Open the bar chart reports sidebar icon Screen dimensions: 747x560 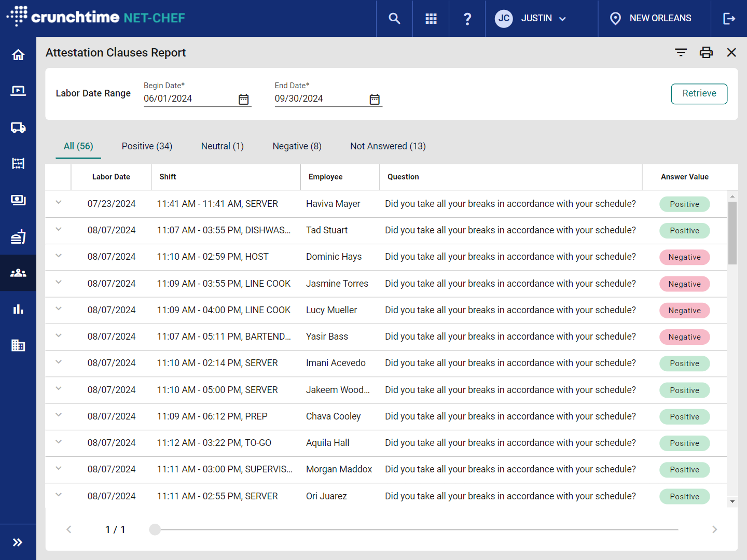(x=18, y=309)
